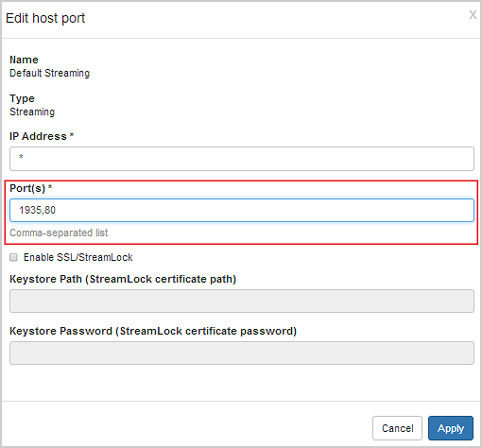This screenshot has width=482, height=448.
Task: Click the Port(s) field label
Action: [x=27, y=188]
